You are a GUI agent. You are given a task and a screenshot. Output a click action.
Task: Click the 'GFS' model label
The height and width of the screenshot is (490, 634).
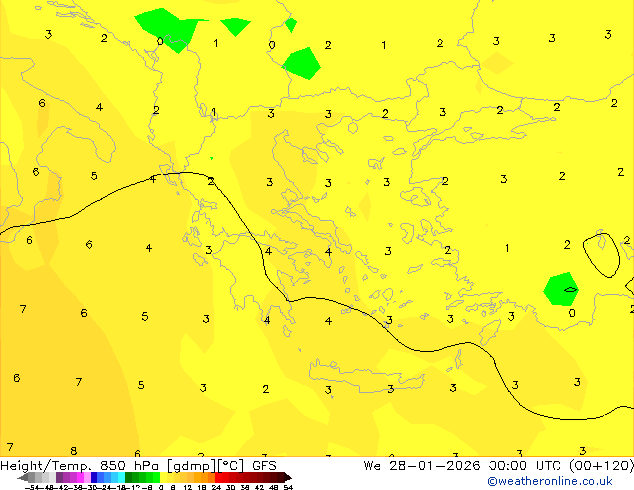click(264, 466)
